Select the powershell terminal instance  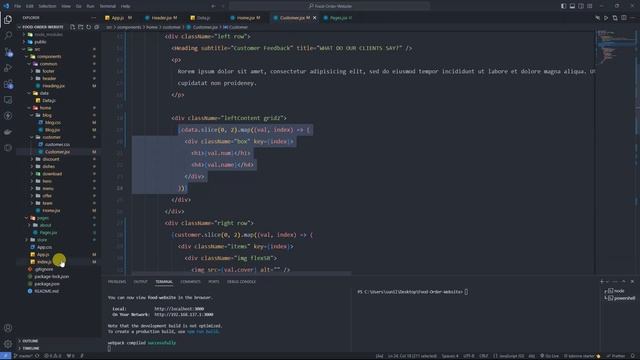coord(621,298)
